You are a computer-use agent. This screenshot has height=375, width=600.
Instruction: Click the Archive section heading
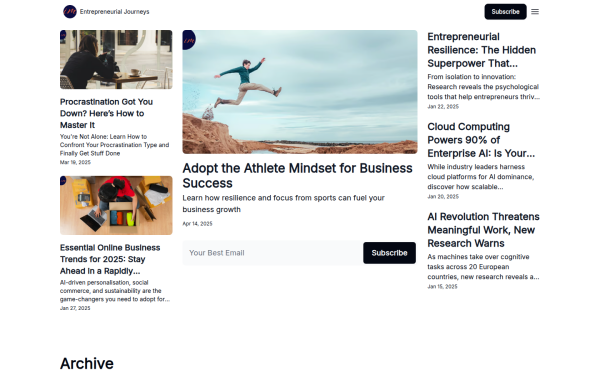[86, 364]
